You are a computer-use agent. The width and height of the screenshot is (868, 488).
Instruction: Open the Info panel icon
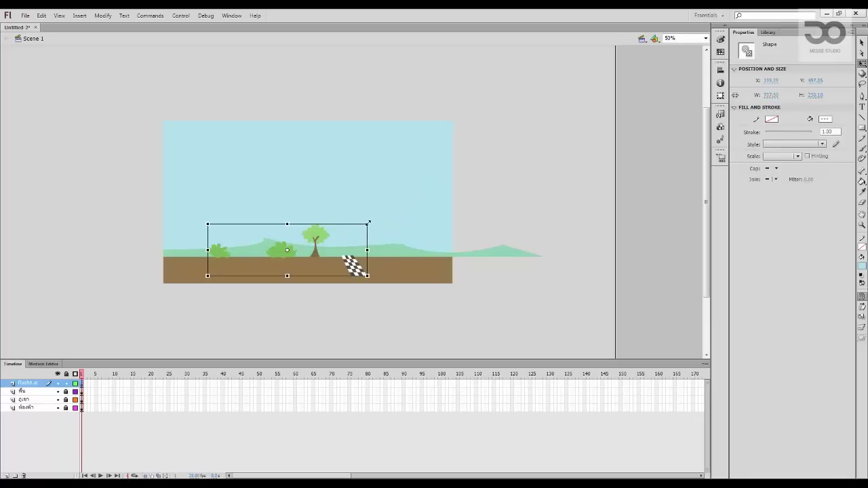tap(720, 83)
